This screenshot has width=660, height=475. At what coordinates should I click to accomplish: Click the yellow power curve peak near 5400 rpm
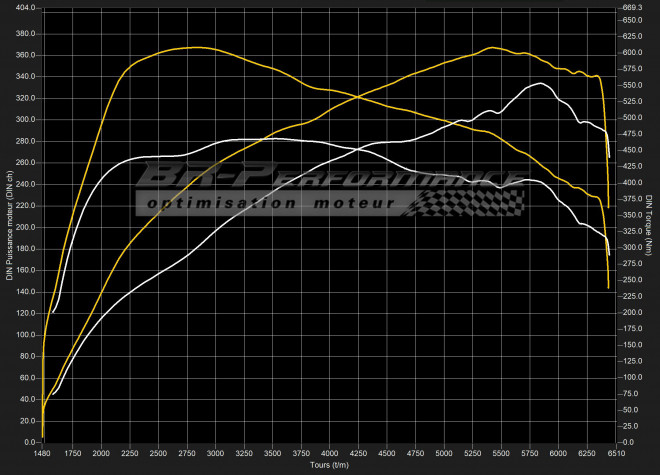click(491, 47)
